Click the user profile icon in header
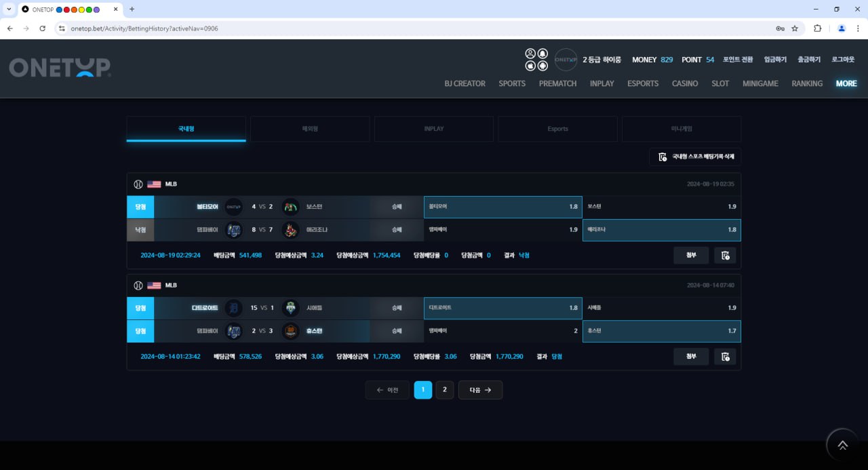 click(531, 54)
